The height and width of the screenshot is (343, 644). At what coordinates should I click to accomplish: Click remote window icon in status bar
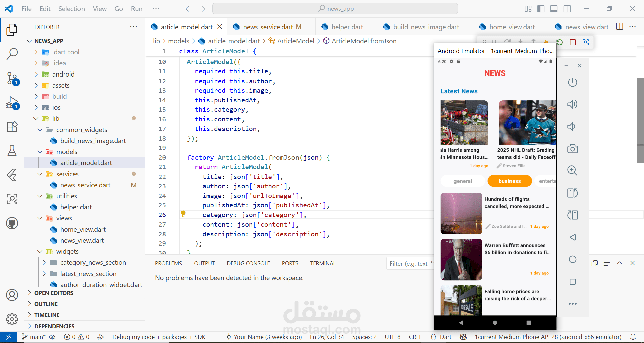pyautogui.click(x=8, y=337)
